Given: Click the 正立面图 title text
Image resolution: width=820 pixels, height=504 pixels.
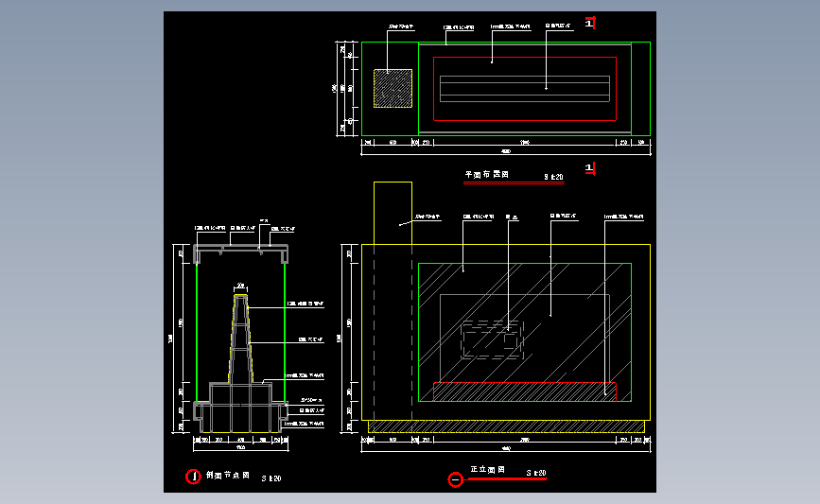Looking at the screenshot, I should pos(487,470).
